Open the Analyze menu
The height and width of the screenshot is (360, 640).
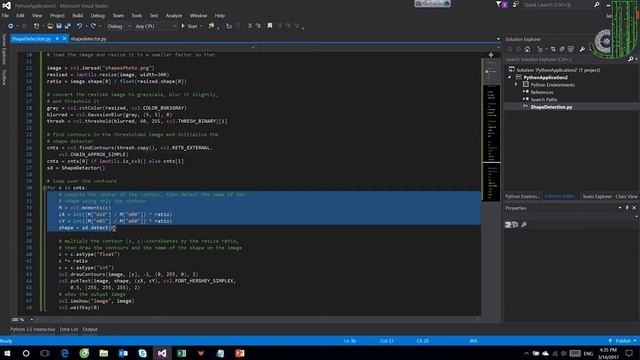(174, 16)
